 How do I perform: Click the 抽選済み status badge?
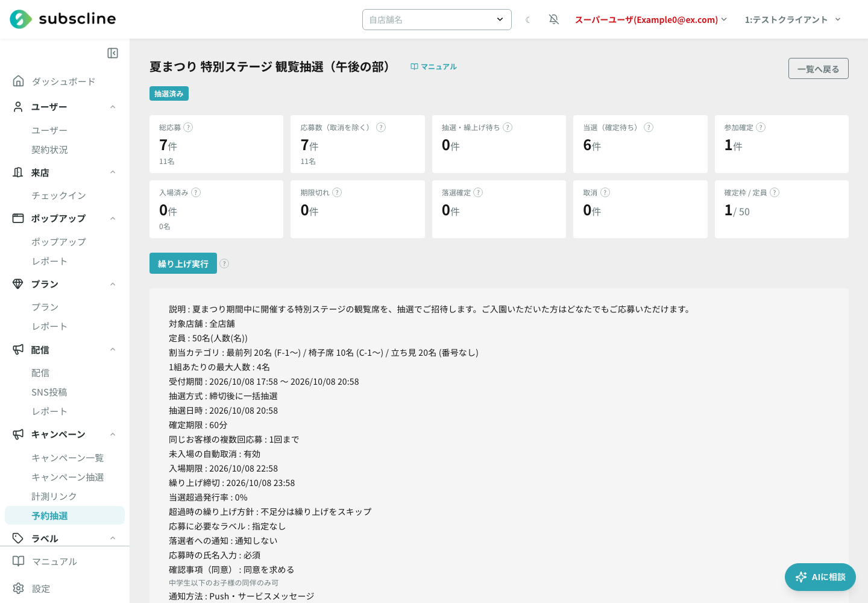click(x=169, y=93)
